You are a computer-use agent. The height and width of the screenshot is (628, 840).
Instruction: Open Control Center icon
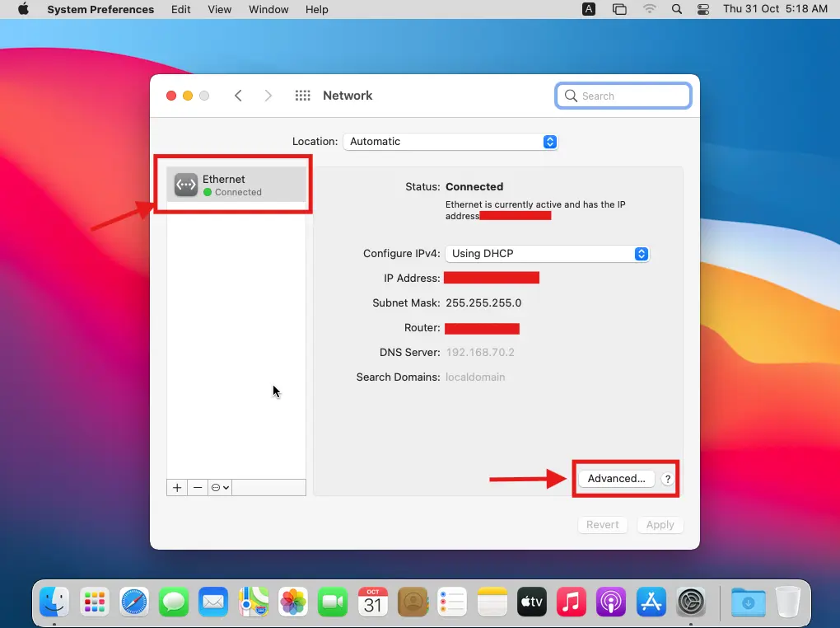click(x=703, y=9)
